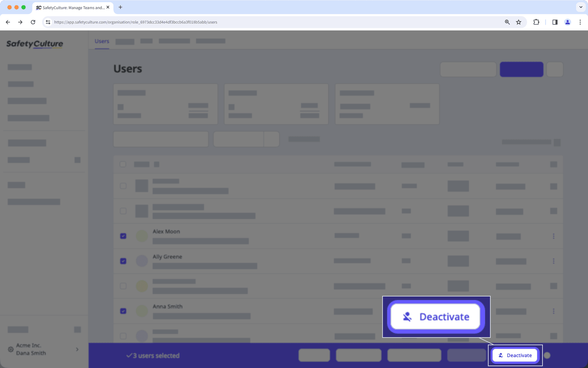Open the dropdown arrow at the window's top right
This screenshot has height=368, width=588.
[x=580, y=7]
